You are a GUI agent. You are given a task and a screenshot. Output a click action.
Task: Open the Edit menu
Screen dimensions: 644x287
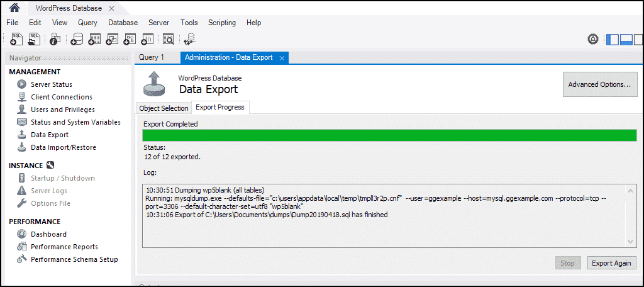click(x=35, y=23)
